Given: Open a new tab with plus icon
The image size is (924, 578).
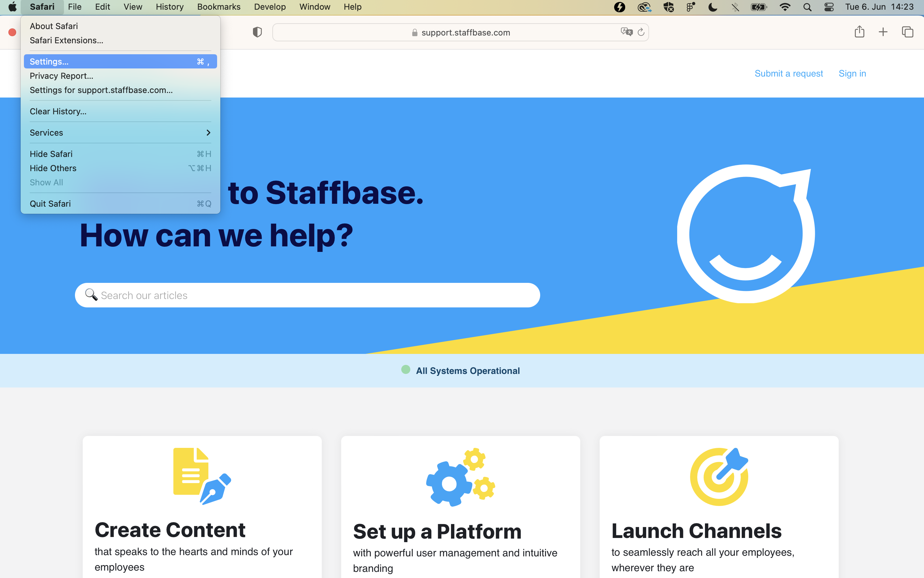Looking at the screenshot, I should (883, 32).
